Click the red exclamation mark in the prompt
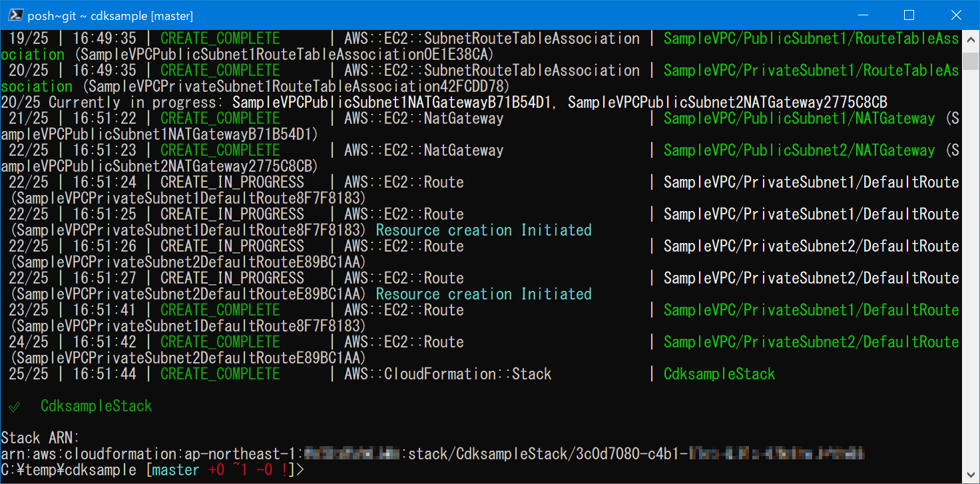Image resolution: width=980 pixels, height=484 pixels. click(284, 469)
